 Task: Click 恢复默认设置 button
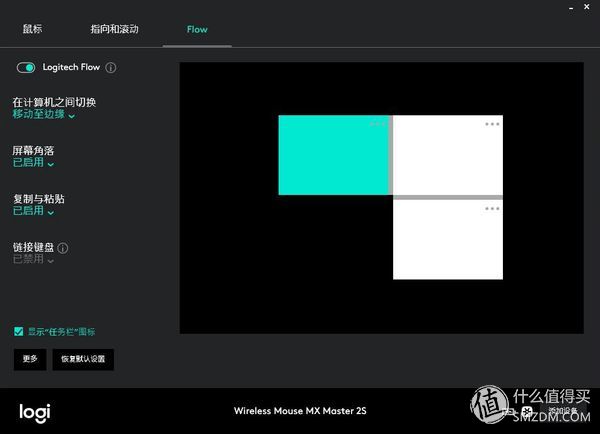[83, 359]
